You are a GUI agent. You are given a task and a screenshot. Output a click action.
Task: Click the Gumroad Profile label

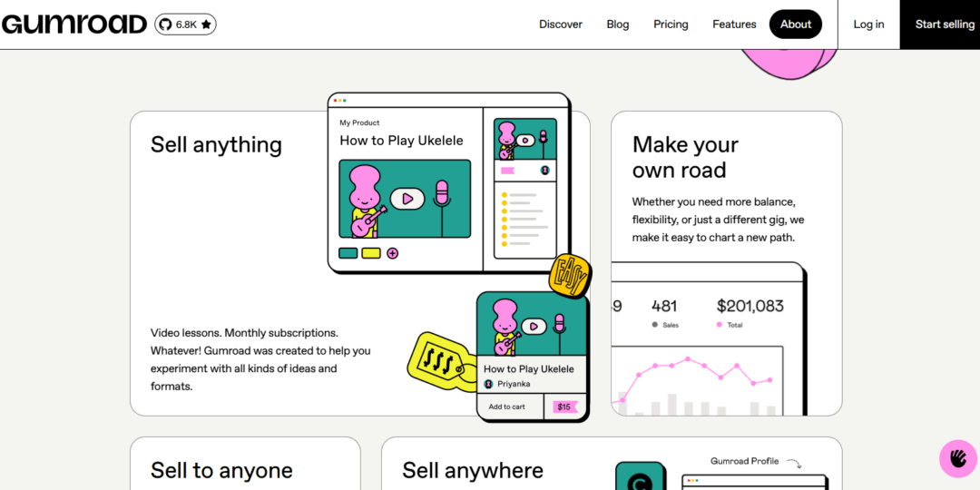pos(744,461)
